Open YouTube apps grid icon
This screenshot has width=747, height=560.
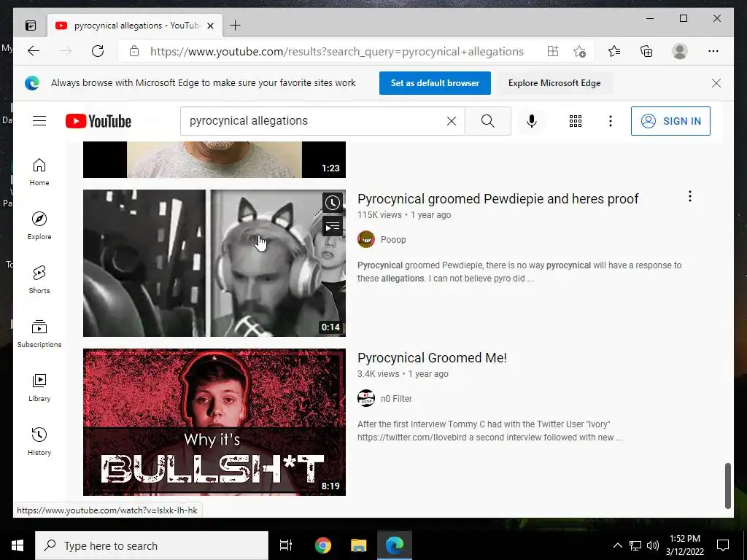pos(576,121)
